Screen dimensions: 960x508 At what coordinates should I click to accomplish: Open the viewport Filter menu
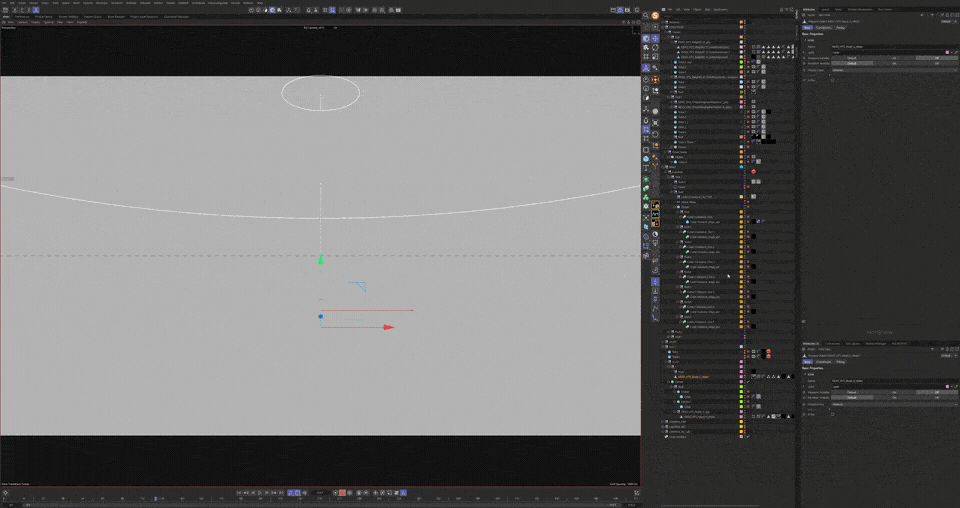coord(60,22)
